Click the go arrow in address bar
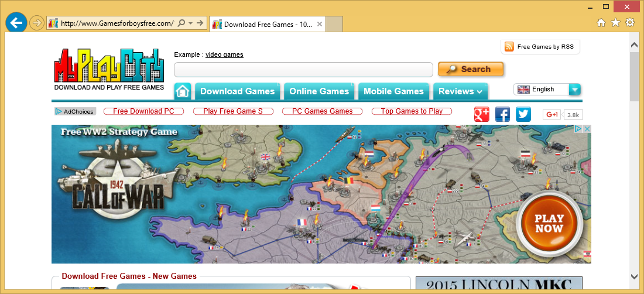 click(x=200, y=23)
